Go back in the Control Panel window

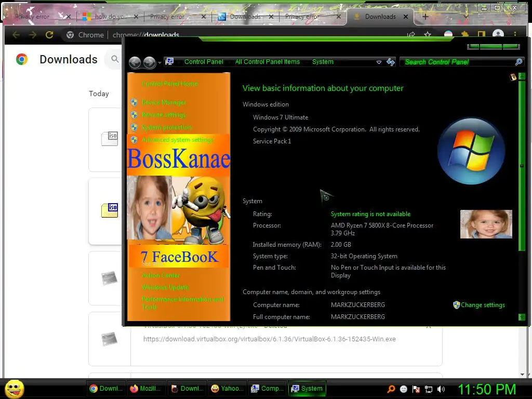pos(135,62)
